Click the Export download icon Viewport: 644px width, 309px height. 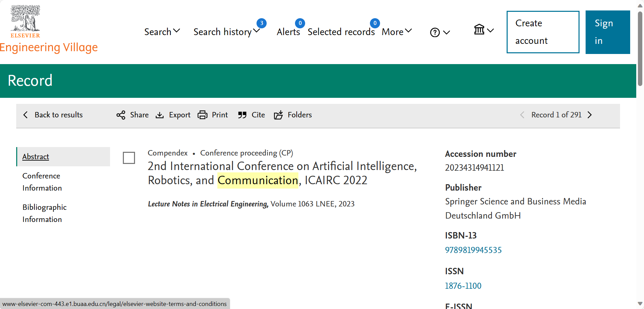(x=160, y=115)
